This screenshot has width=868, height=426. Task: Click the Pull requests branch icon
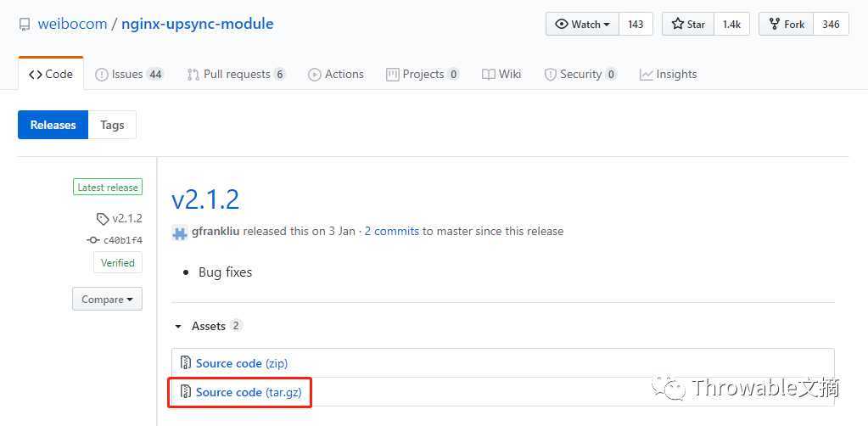(x=193, y=75)
